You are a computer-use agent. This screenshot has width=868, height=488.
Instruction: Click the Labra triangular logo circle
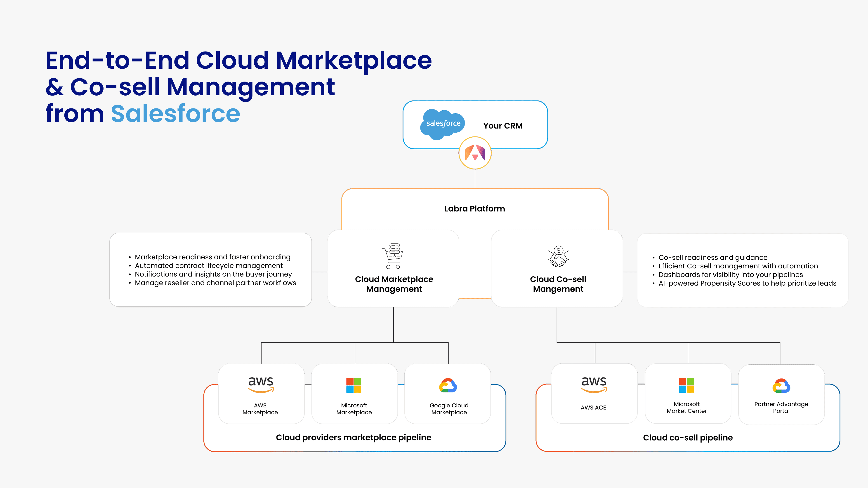coord(475,153)
